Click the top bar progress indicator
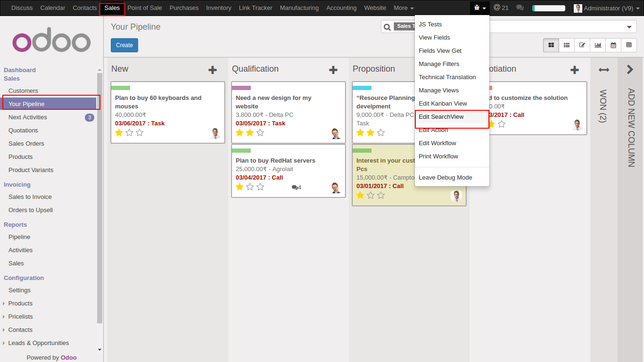 click(x=548, y=8)
